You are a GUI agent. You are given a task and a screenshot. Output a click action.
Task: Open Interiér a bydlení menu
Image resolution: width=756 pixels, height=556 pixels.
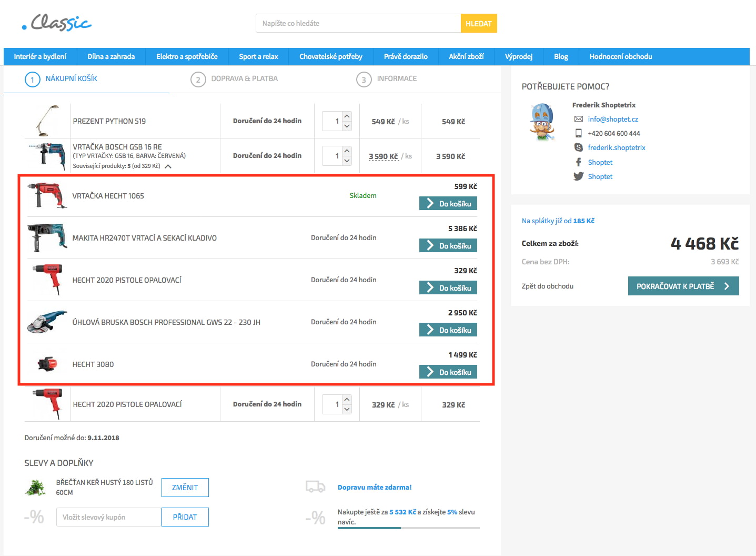pyautogui.click(x=40, y=56)
